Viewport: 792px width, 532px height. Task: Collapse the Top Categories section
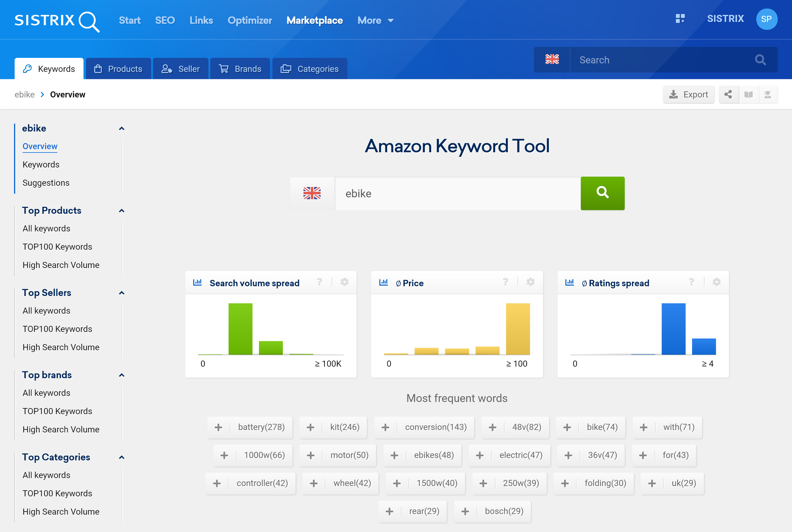click(x=122, y=457)
